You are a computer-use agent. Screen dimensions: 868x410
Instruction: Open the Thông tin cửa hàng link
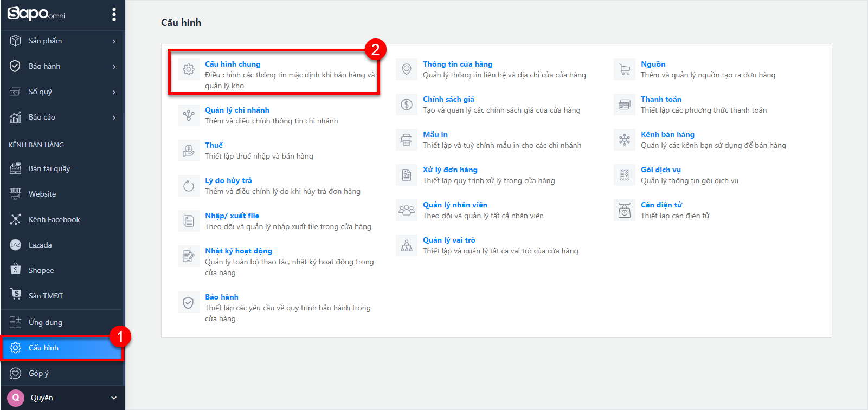coord(458,64)
